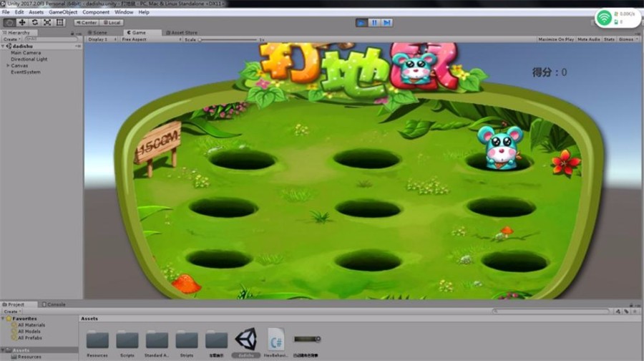Select the dadishu Unity scene asset
The height and width of the screenshot is (361, 644).
coord(246,340)
